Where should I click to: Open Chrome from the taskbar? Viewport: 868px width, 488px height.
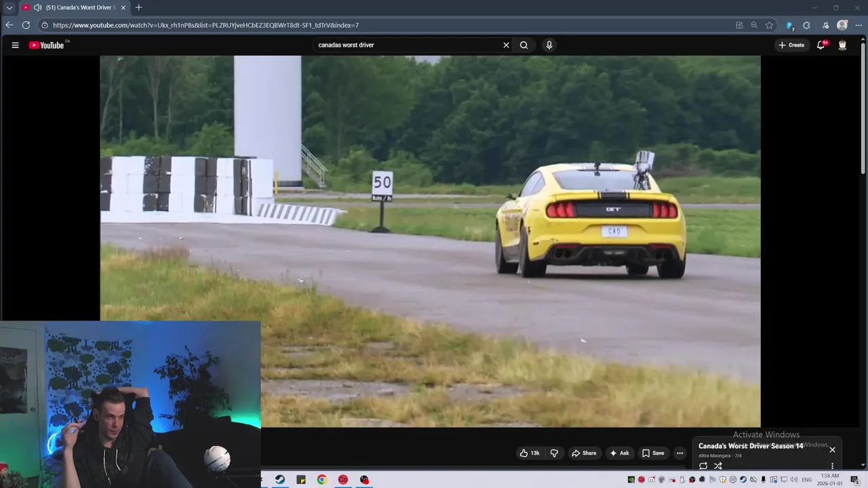tap(322, 480)
